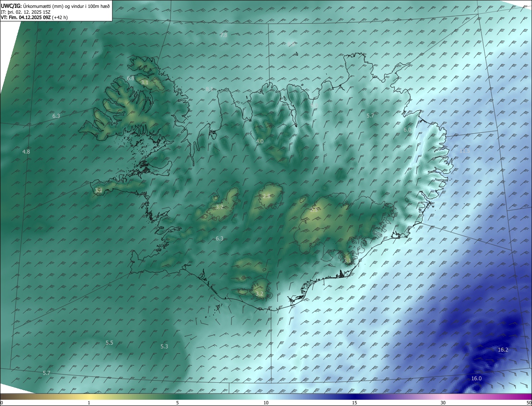Click the 7.8 value label on the map
The height and width of the screenshot is (406, 532).
(224, 35)
